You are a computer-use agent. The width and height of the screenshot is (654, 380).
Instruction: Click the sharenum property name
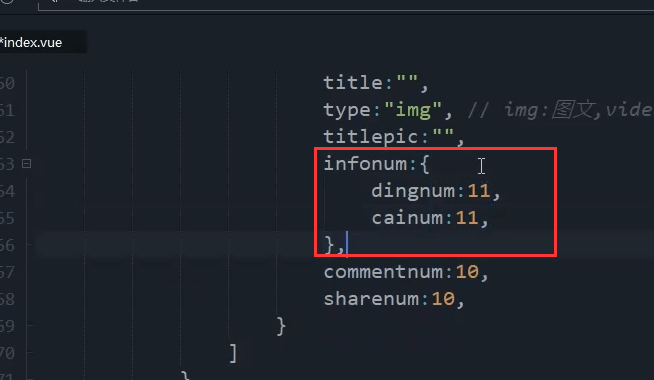pos(371,299)
